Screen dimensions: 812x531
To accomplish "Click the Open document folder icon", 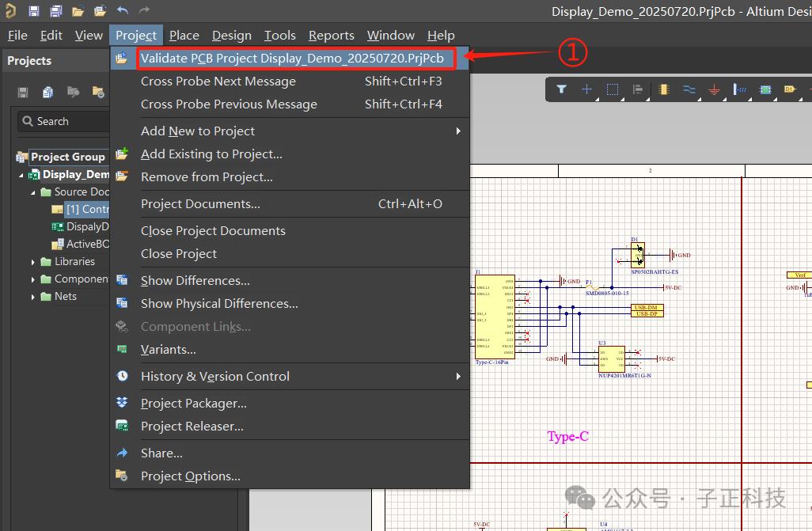I will (78, 10).
